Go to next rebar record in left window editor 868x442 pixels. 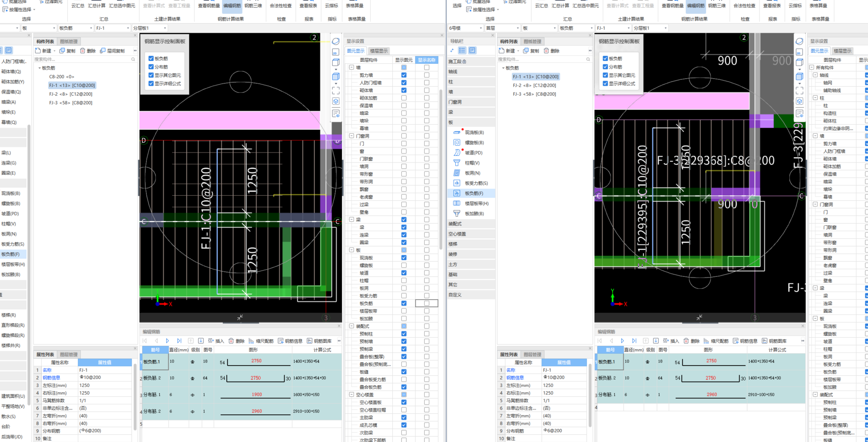pos(167,341)
